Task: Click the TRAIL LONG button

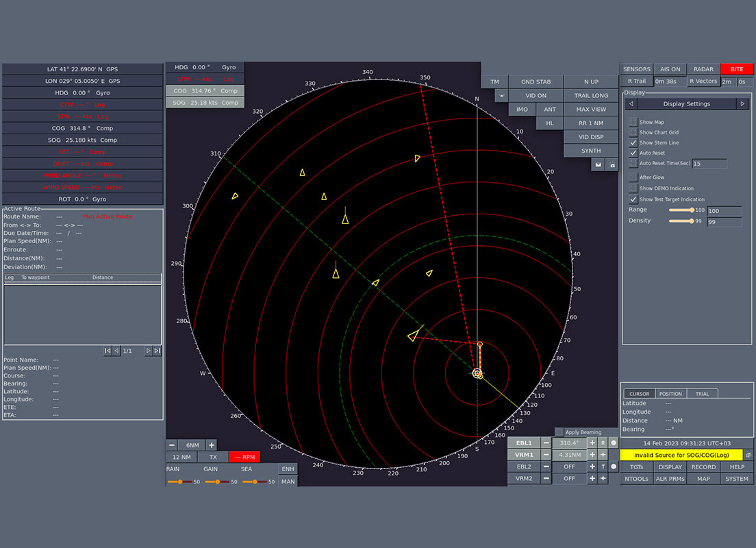Action: [x=591, y=95]
